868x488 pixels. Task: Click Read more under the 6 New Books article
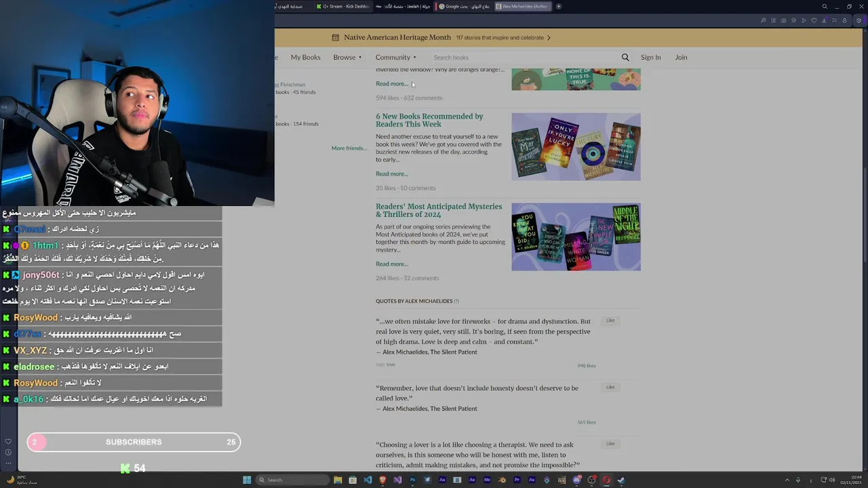(392, 174)
